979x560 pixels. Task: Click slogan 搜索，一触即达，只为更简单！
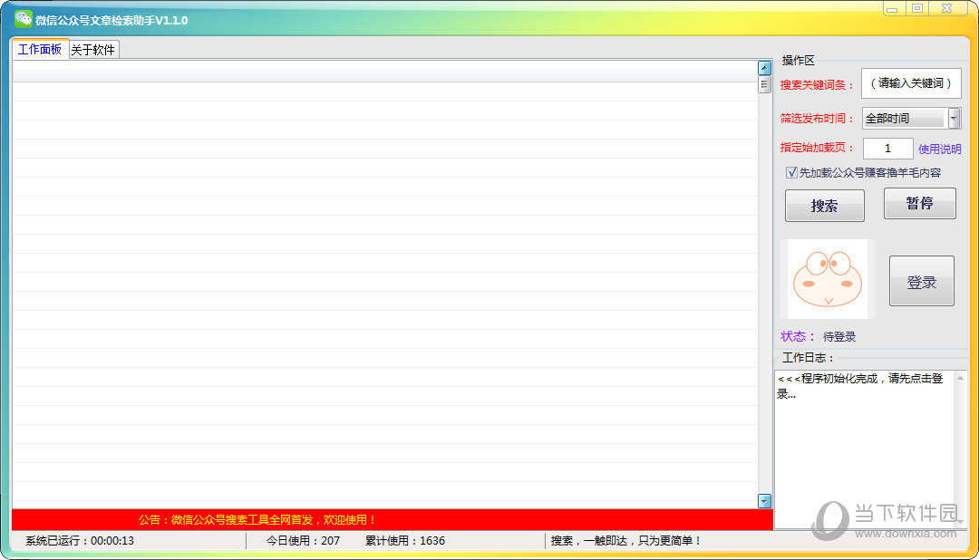click(x=625, y=541)
